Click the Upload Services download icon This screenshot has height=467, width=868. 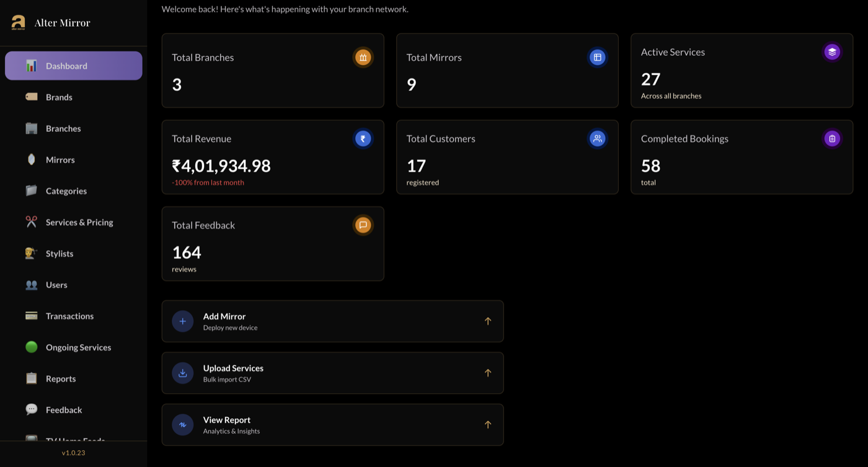click(183, 373)
